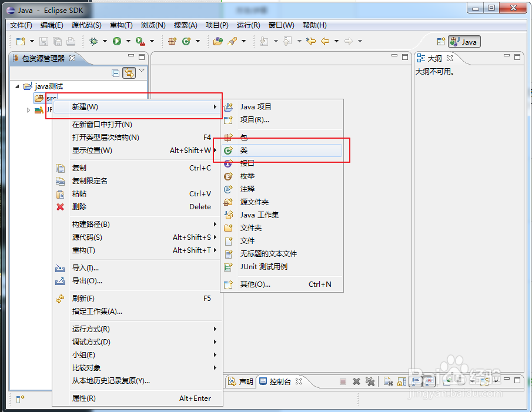This screenshot has height=412, width=532.
Task: Click the Run External Tools icon
Action: pyautogui.click(x=140, y=41)
